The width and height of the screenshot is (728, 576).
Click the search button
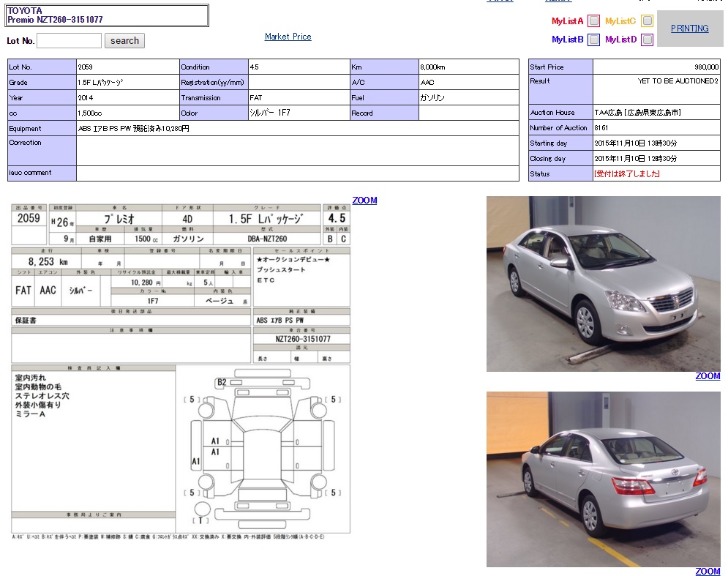tap(124, 41)
